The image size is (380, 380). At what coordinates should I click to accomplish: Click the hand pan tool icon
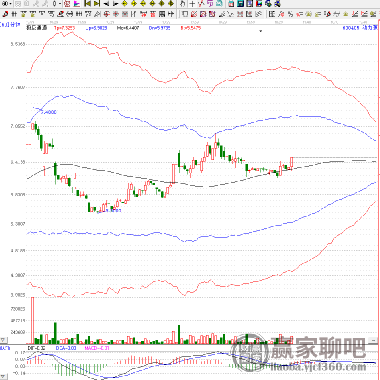coord(183,4)
